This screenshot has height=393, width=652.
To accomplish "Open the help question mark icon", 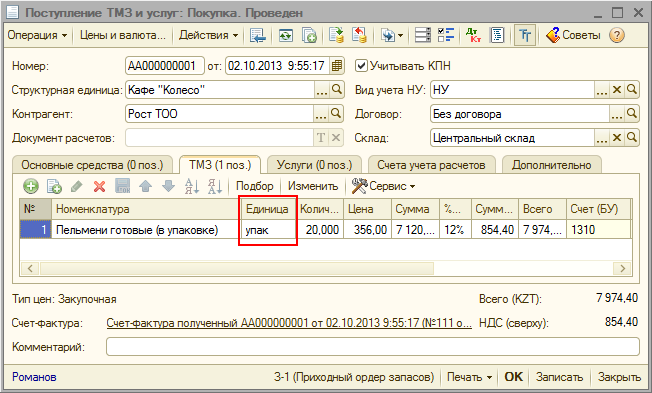I will 617,35.
